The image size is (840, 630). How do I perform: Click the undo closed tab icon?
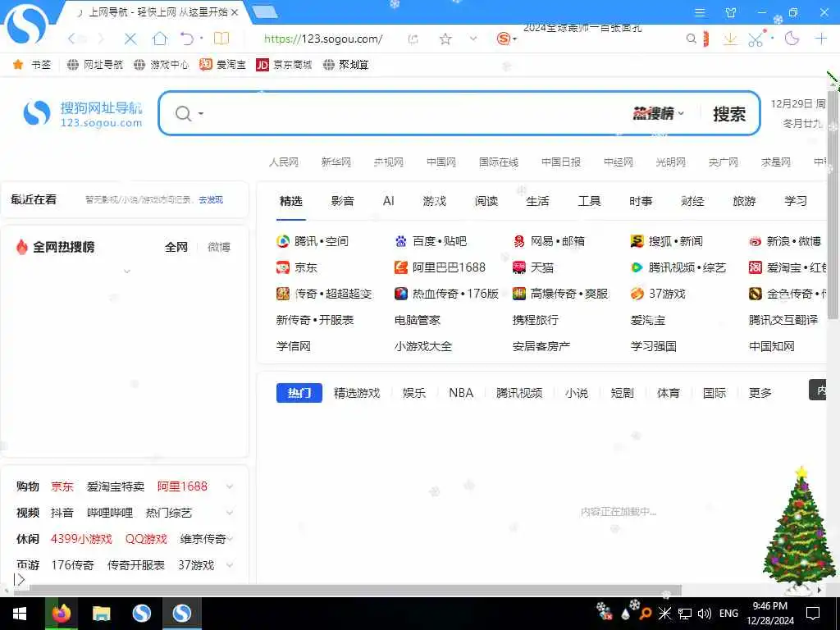[186, 39]
